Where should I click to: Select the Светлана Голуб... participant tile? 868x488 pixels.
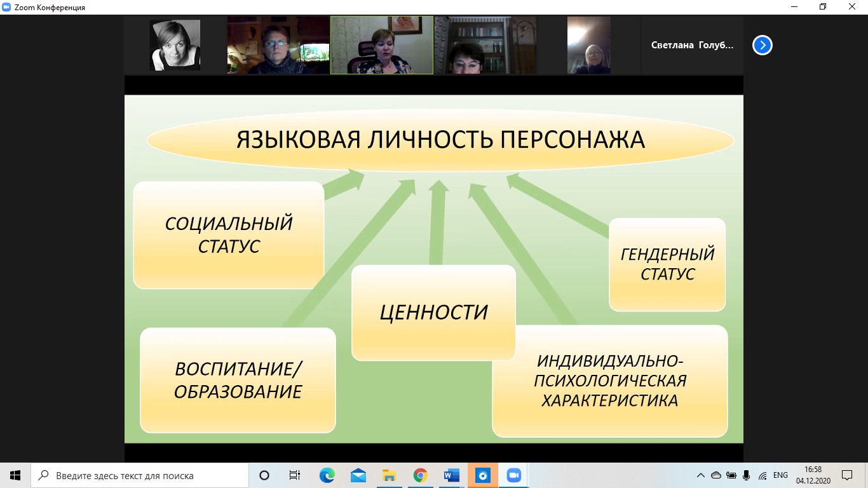click(692, 45)
